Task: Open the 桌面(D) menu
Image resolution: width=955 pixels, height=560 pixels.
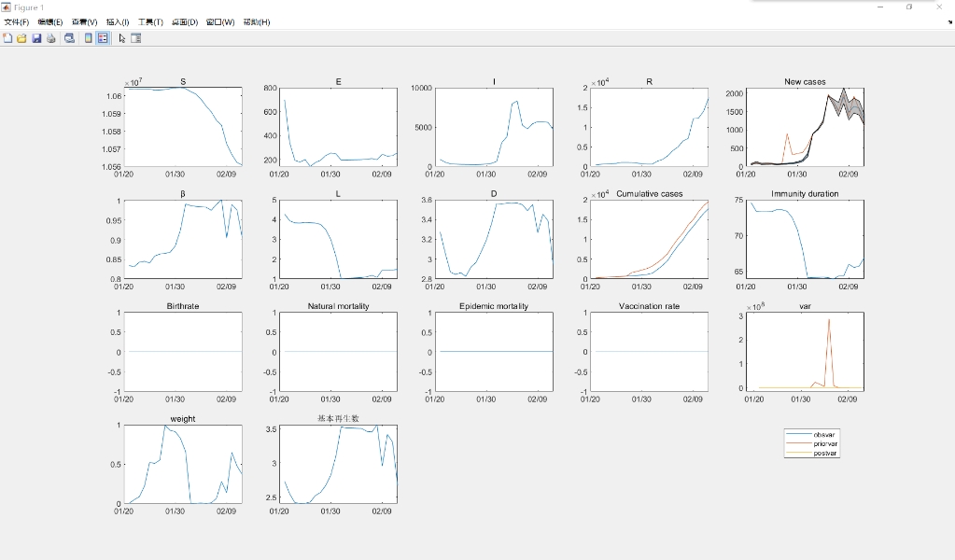Action: click(185, 21)
